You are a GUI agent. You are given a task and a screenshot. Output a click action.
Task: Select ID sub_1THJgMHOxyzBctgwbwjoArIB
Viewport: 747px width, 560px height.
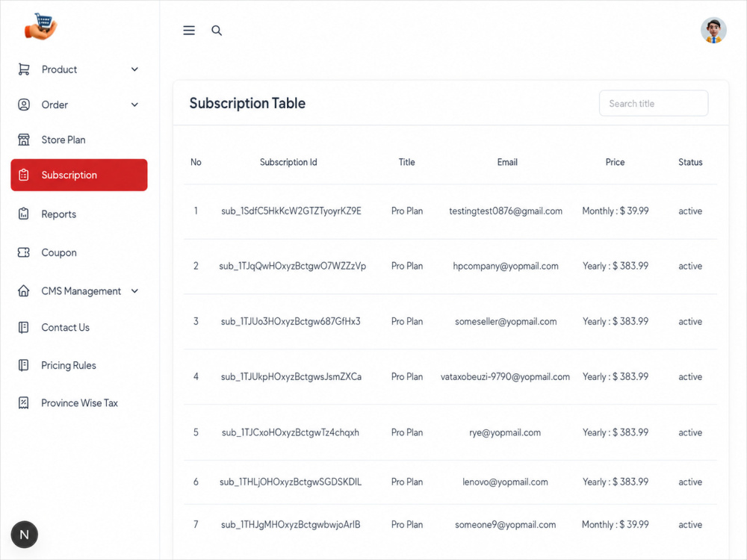pyautogui.click(x=291, y=525)
